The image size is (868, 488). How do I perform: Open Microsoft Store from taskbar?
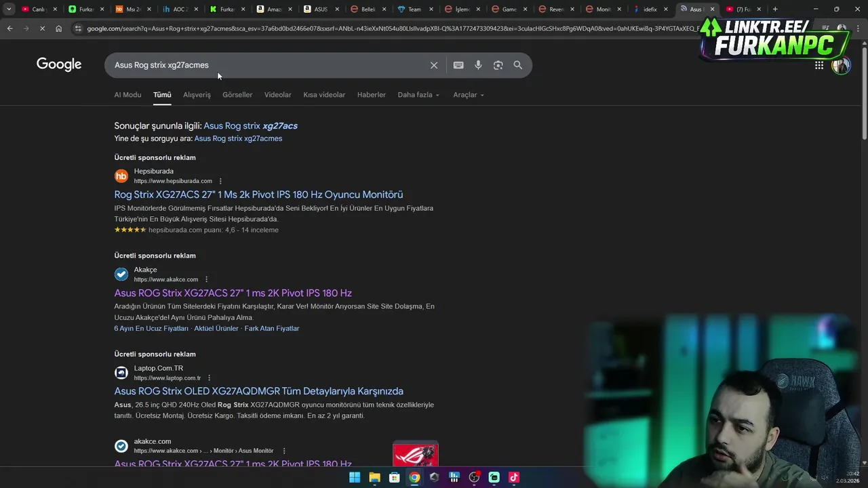coord(394,477)
